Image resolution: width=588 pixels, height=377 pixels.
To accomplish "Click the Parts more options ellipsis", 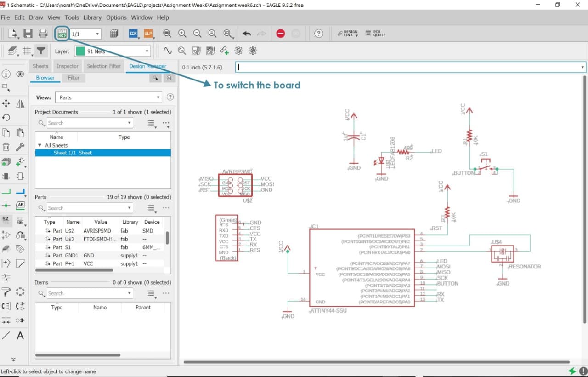I will coord(166,208).
